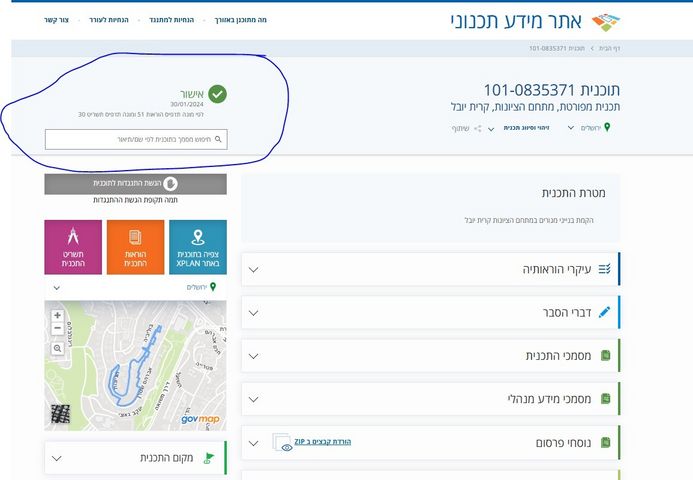The width and height of the screenshot is (693, 480).
Task: Click the document search input field
Action: [x=135, y=140]
